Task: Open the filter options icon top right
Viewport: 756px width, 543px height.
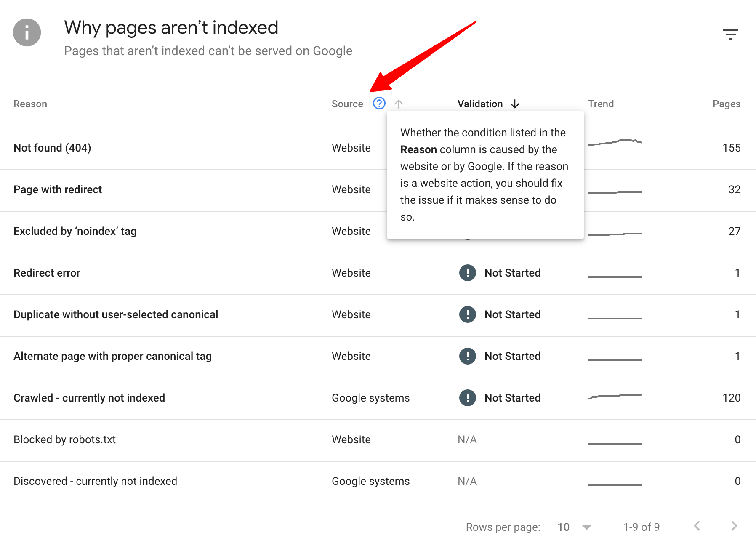Action: coord(730,34)
